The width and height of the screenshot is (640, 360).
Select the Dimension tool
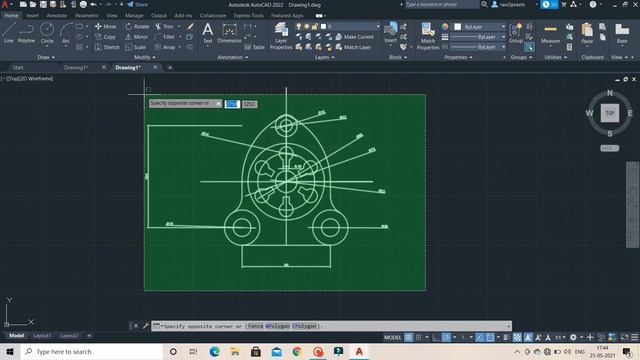[x=229, y=33]
